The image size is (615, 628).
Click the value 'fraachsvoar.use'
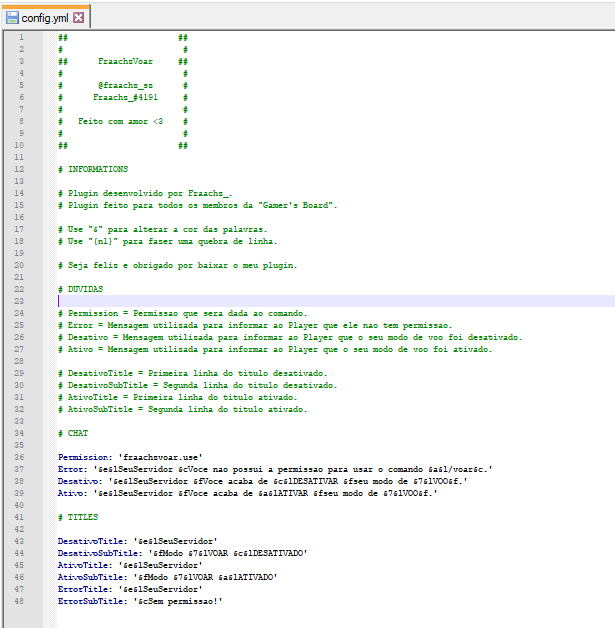(x=160, y=457)
